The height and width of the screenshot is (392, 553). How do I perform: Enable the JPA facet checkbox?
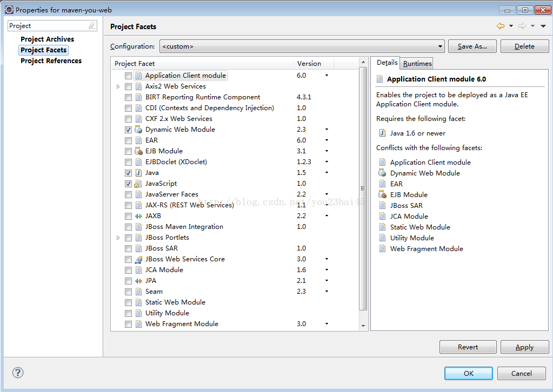coord(128,281)
